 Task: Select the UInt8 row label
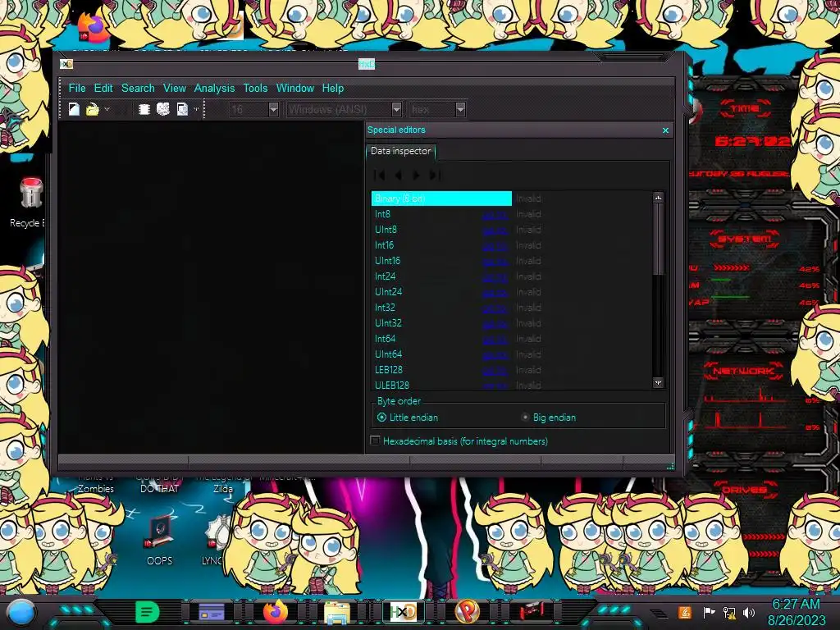pyautogui.click(x=386, y=230)
